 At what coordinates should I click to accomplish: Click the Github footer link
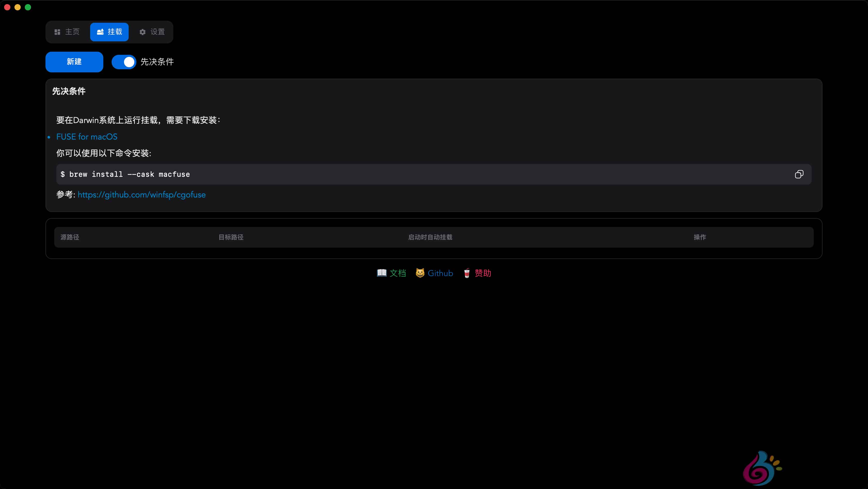pos(440,273)
